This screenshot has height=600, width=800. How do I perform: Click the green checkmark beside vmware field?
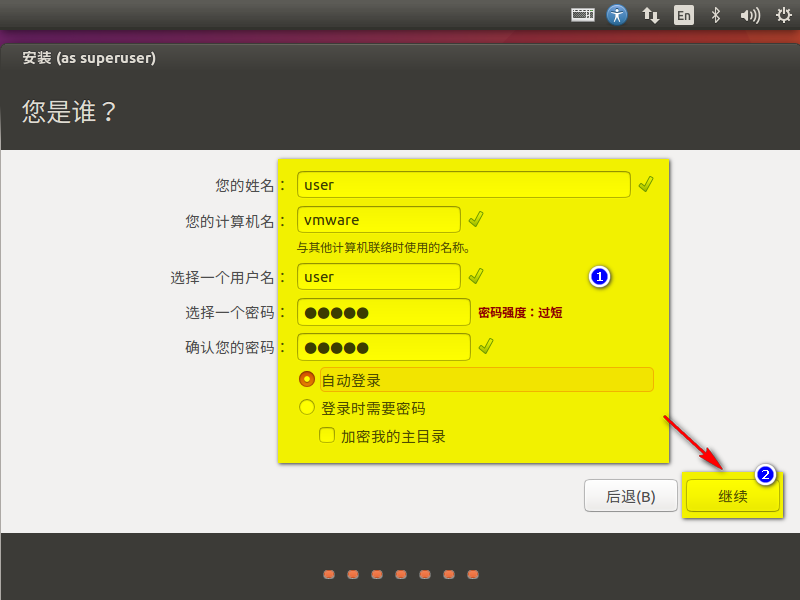476,219
